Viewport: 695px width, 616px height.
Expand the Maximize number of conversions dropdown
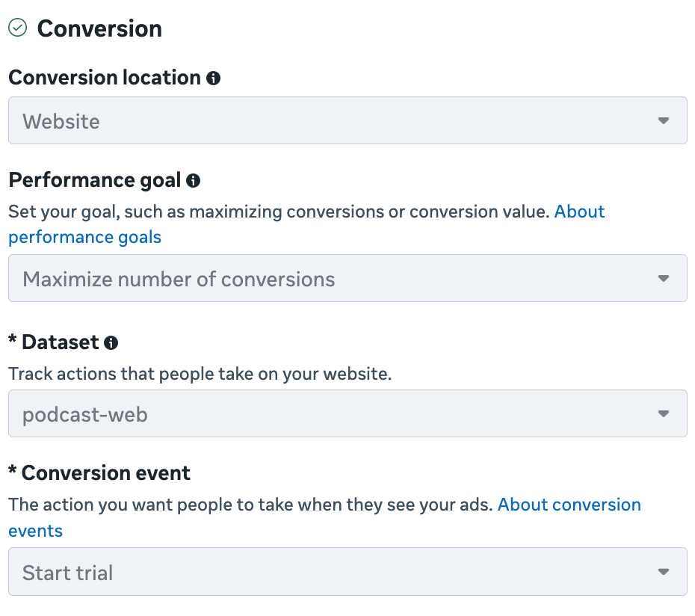[x=347, y=279]
